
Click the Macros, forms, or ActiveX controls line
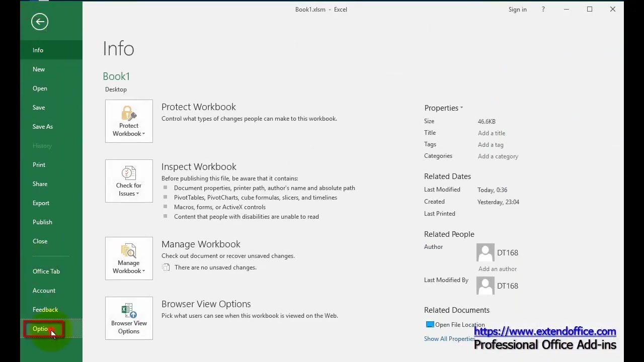220,207
